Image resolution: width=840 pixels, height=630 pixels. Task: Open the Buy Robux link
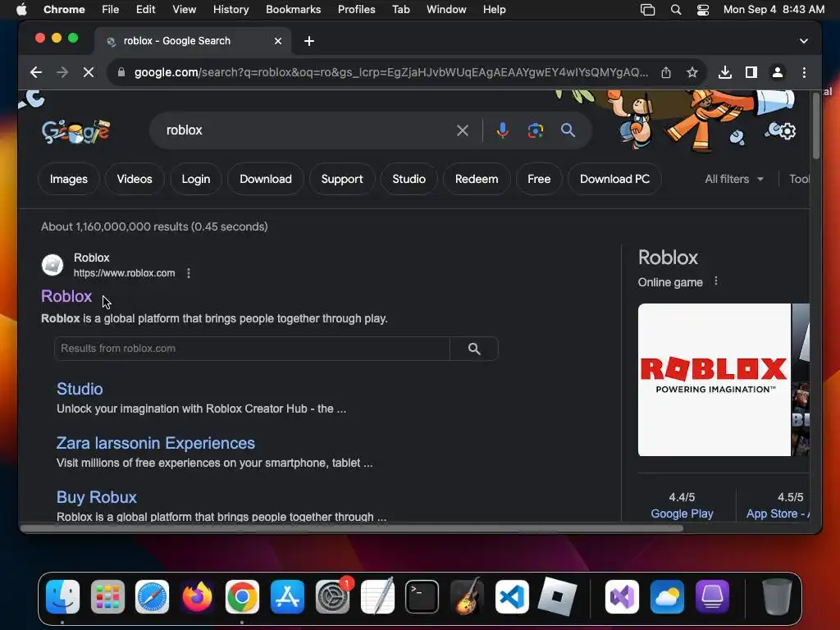(97, 497)
